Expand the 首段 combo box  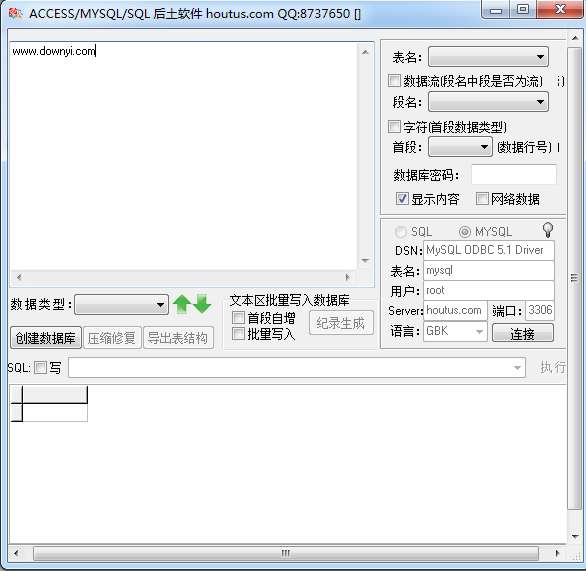[459, 147]
